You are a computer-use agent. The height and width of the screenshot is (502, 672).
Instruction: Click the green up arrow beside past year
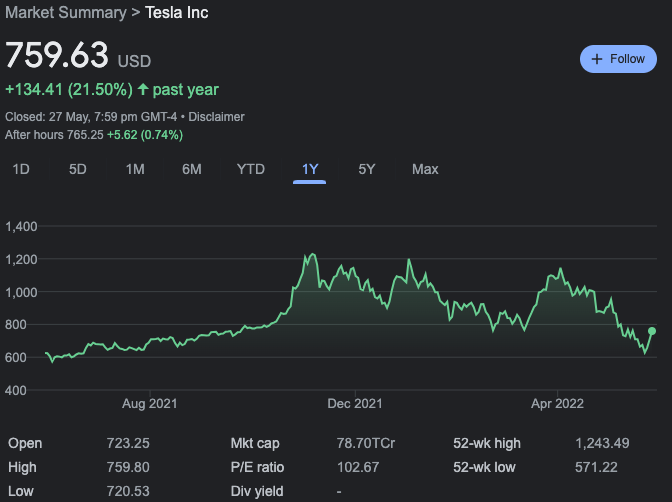click(x=143, y=90)
